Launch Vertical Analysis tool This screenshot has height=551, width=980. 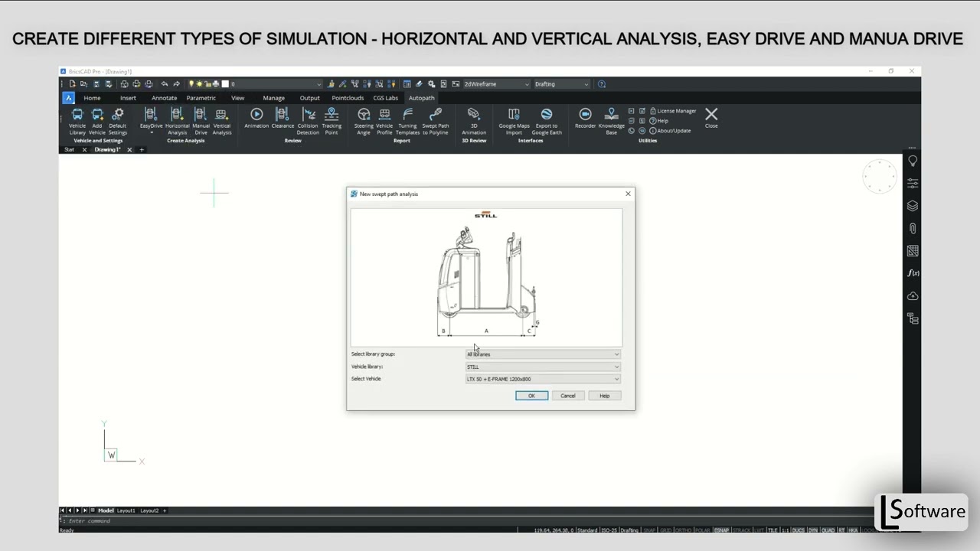222,121
